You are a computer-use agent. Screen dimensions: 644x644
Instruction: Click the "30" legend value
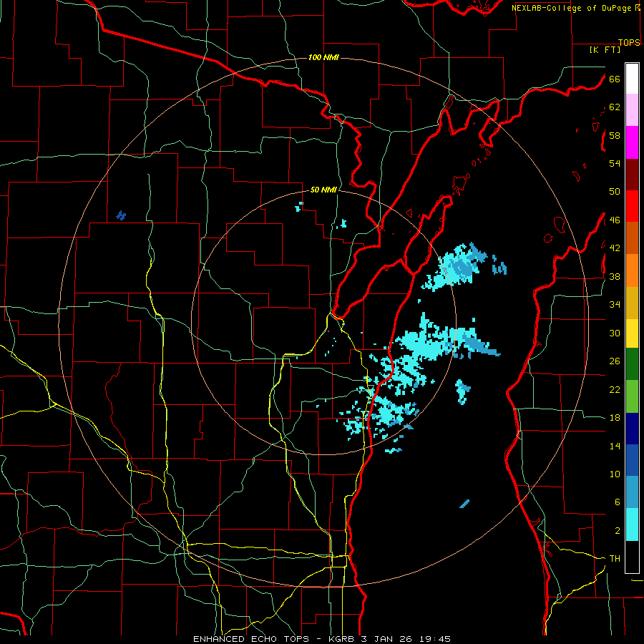[x=615, y=333]
